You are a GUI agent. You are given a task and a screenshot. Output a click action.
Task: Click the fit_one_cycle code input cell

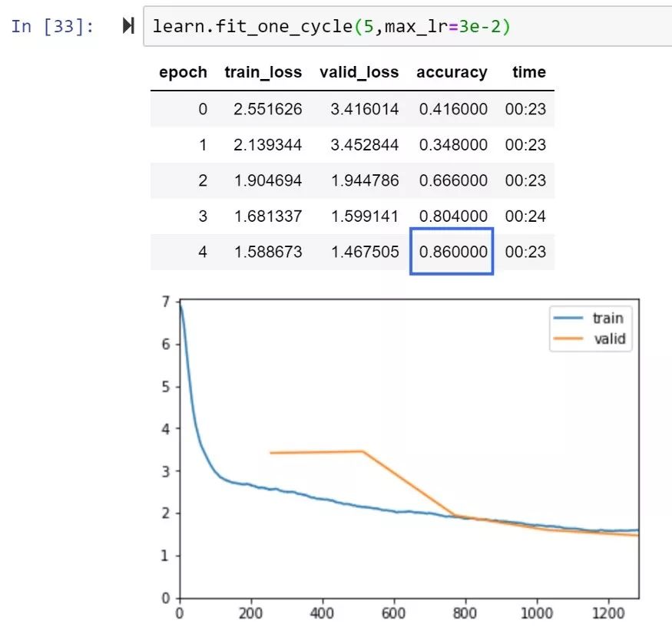coord(408,26)
